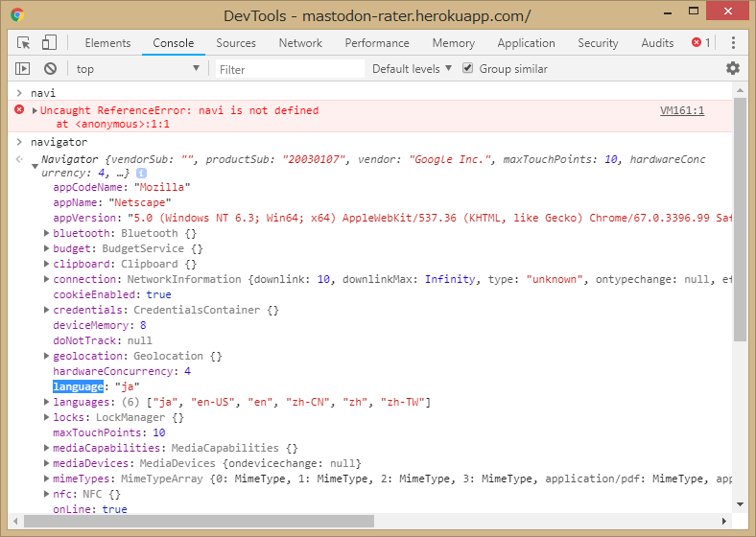The image size is (756, 537).
Task: Switch to the Network tab
Action: (x=300, y=43)
